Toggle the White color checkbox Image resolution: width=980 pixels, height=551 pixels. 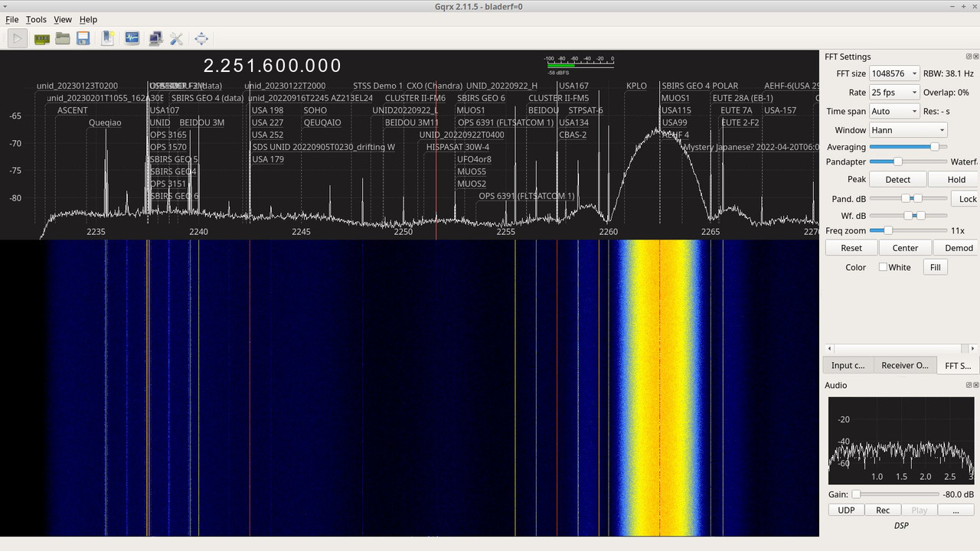(x=883, y=267)
